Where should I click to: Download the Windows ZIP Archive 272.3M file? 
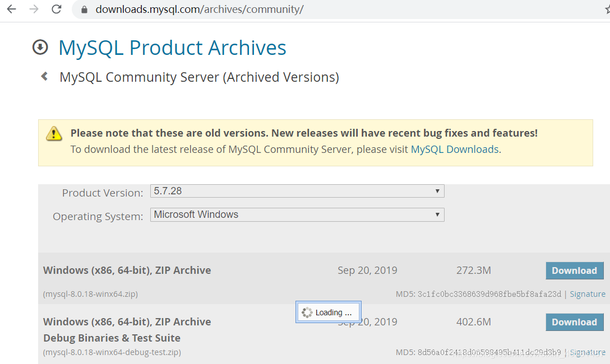[x=574, y=270]
